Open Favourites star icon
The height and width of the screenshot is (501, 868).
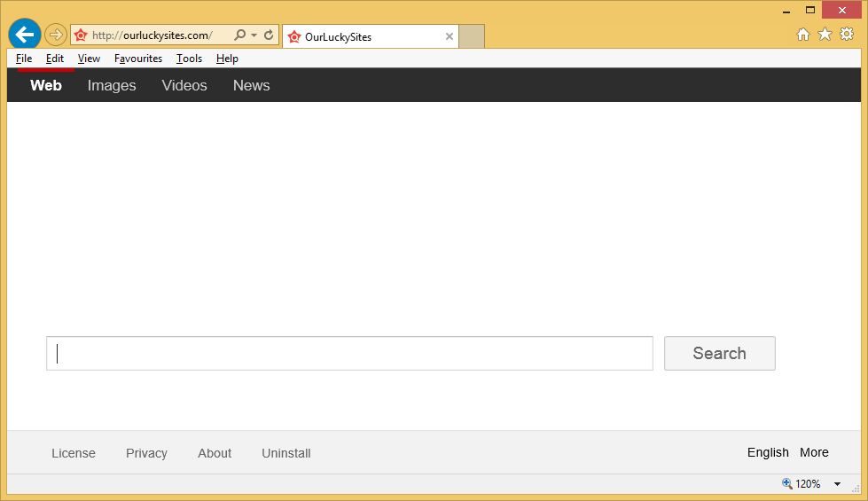[x=825, y=34]
